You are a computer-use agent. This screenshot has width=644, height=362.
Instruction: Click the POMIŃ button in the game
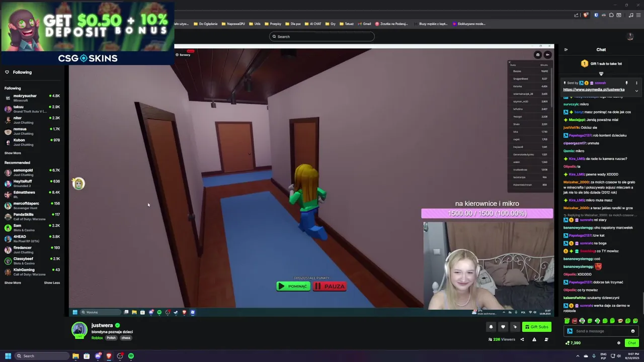(x=293, y=286)
